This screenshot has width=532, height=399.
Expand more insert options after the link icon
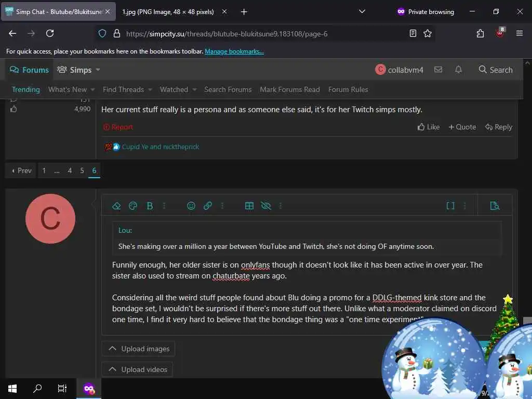pos(222,206)
